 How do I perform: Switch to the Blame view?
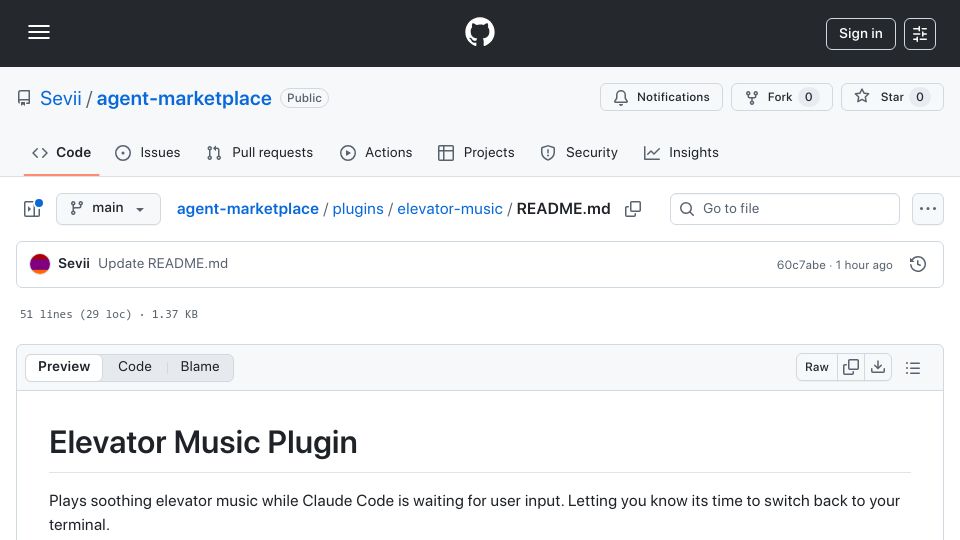point(200,367)
